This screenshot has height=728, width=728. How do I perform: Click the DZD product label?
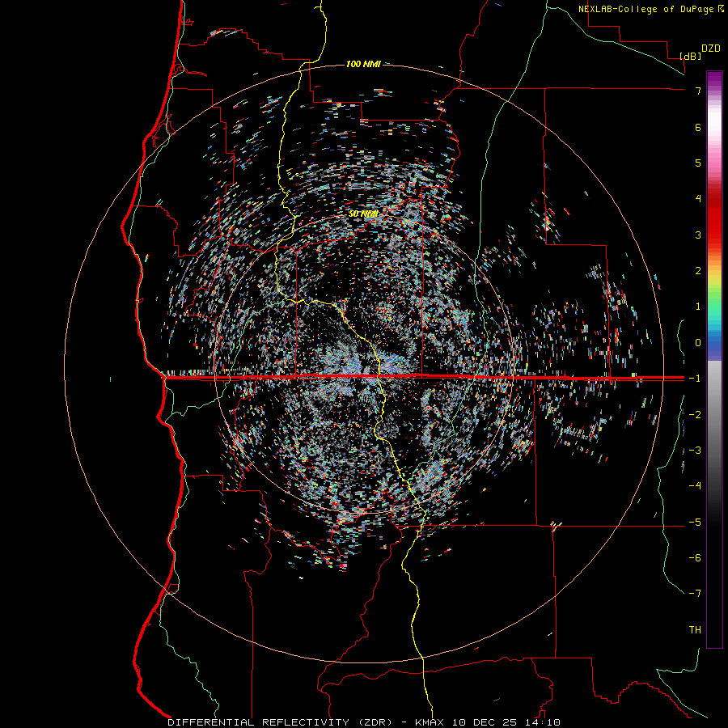click(x=711, y=49)
